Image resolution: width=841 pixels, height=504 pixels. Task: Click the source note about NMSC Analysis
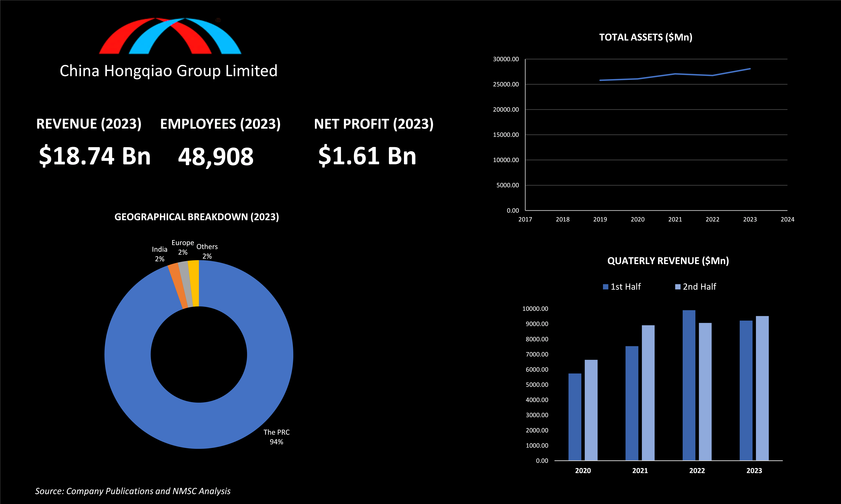pyautogui.click(x=133, y=491)
